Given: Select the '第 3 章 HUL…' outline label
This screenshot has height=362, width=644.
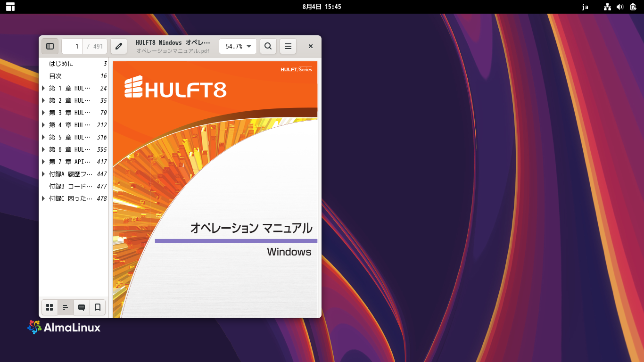Looking at the screenshot, I should (x=70, y=113).
